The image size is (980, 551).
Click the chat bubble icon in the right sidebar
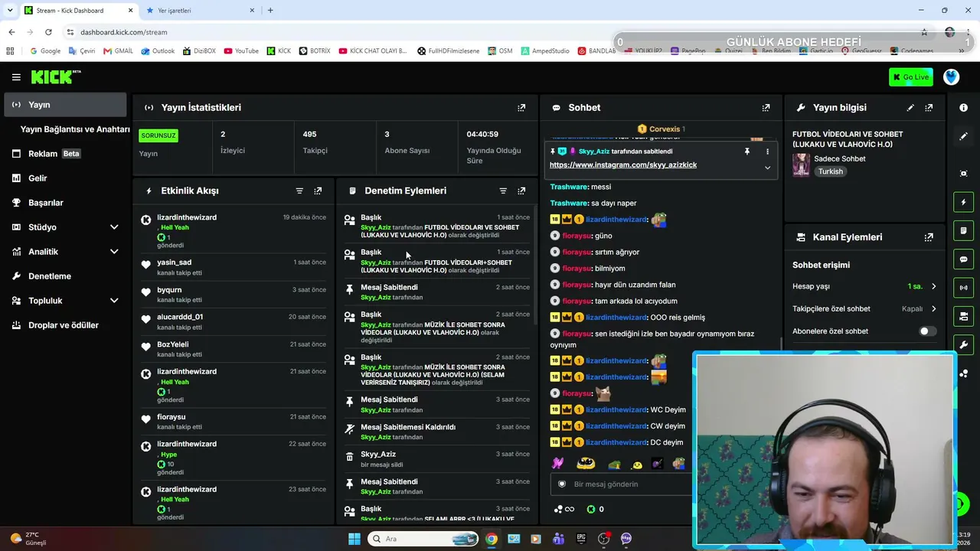coord(963,259)
